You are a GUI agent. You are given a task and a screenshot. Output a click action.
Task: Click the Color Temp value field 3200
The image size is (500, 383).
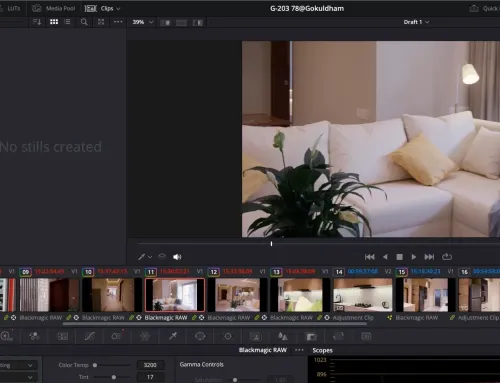click(150, 365)
